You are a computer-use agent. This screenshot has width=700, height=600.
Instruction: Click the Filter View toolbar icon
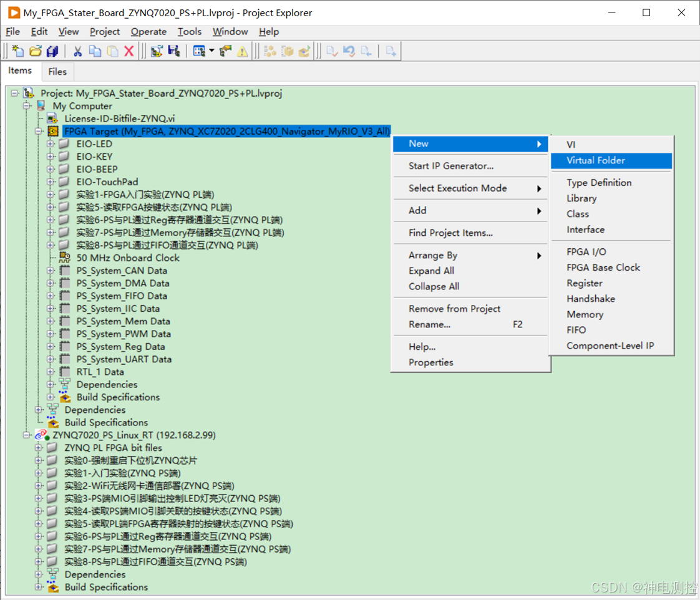click(x=199, y=51)
